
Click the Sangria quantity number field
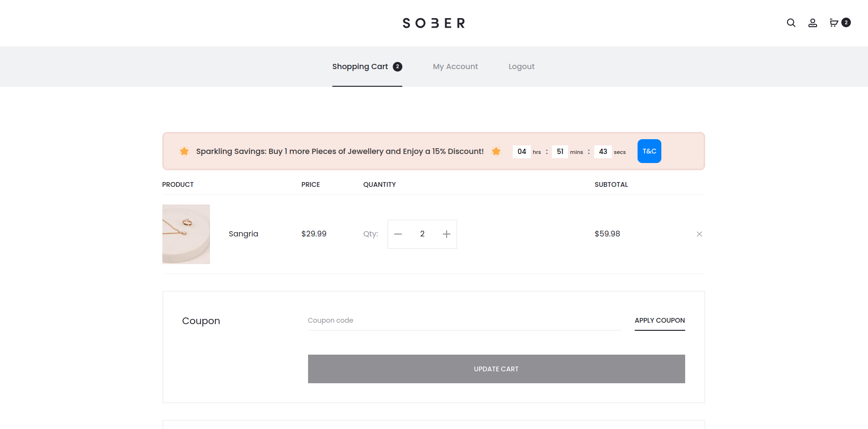(422, 234)
